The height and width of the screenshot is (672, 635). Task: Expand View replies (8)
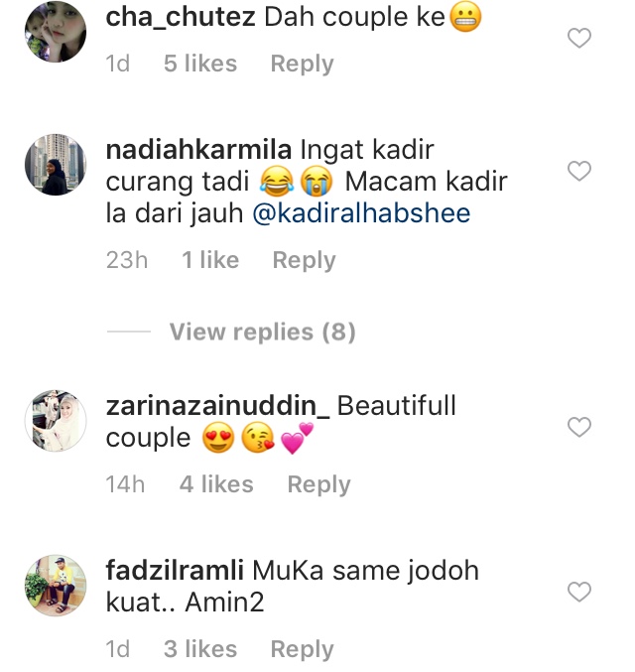click(262, 332)
